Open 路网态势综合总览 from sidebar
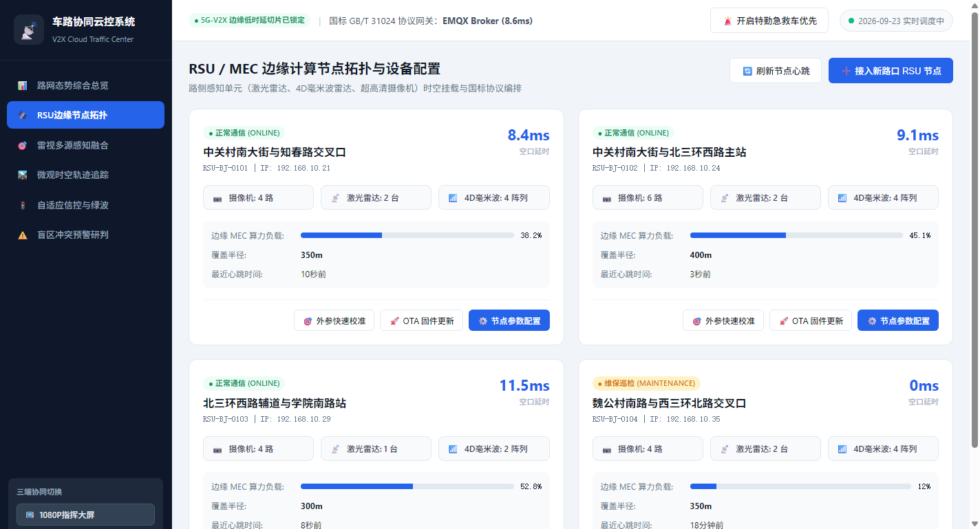980x529 pixels. [85, 85]
